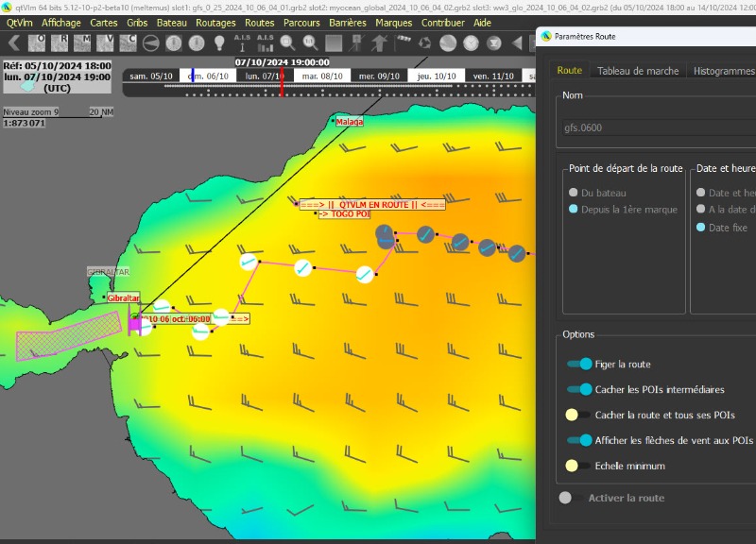Viewport: 756px width, 544px height.
Task: Select the Date fixe radio option
Action: point(701,227)
